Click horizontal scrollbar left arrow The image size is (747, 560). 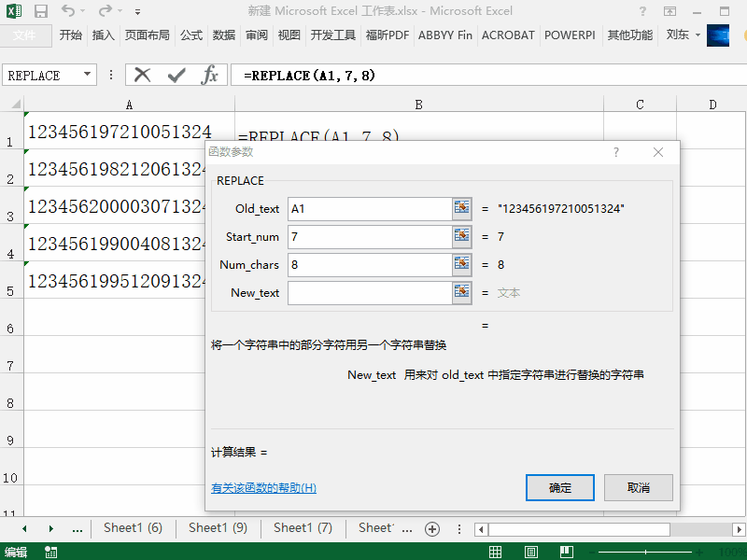(481, 529)
